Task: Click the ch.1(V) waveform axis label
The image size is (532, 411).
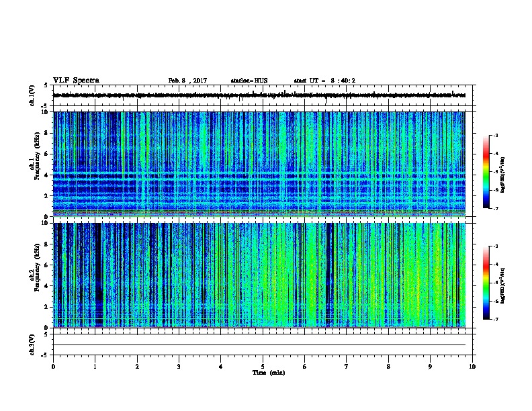Action: click(x=32, y=95)
